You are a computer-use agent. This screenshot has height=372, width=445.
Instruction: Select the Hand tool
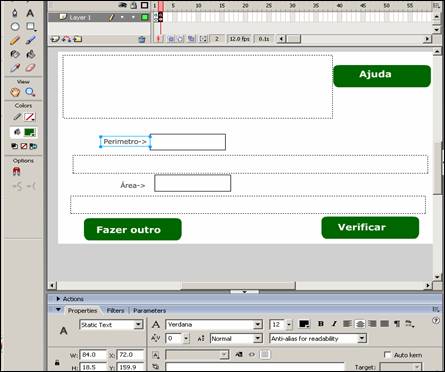[x=15, y=92]
